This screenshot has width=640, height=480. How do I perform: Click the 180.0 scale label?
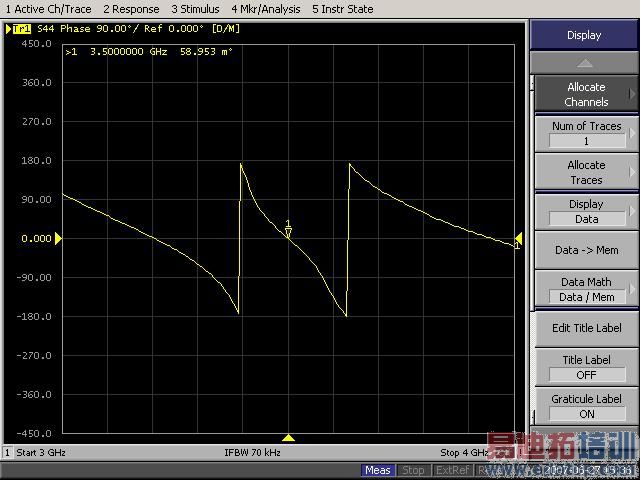coord(36,160)
